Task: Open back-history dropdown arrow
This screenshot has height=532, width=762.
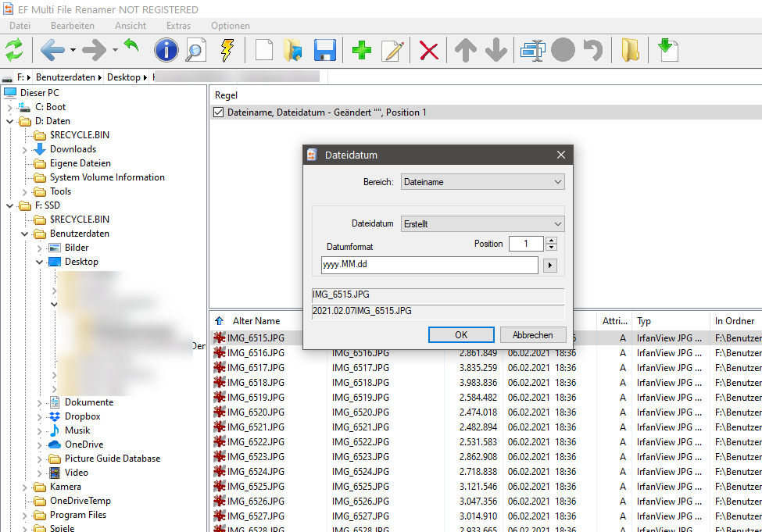Action: point(73,50)
